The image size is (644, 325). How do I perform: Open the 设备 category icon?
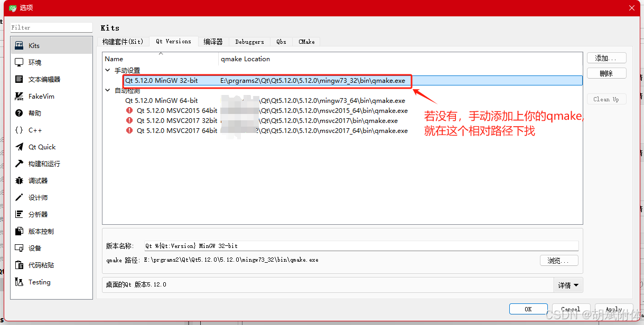[19, 248]
